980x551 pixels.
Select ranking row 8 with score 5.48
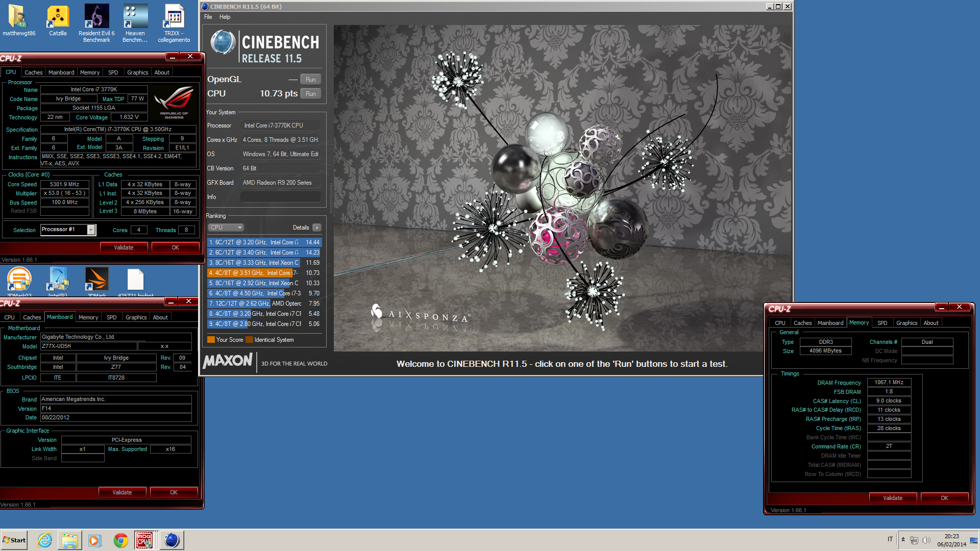(264, 314)
